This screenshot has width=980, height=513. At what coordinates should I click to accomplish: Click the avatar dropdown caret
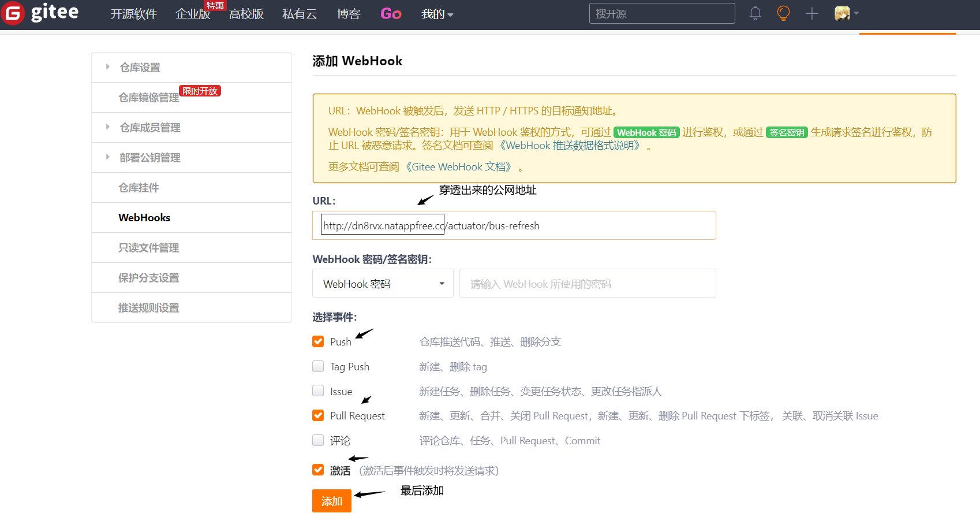[856, 13]
